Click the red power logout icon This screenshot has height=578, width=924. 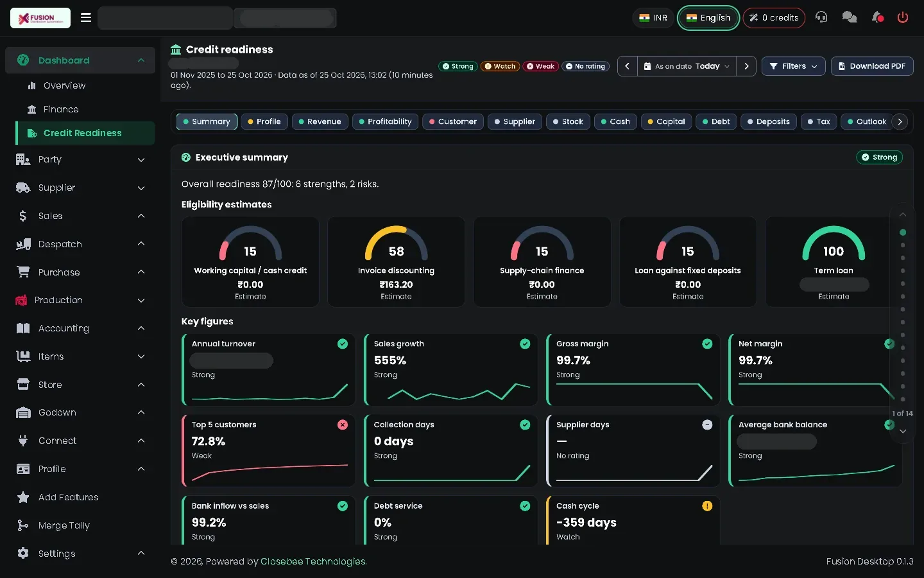(x=903, y=17)
